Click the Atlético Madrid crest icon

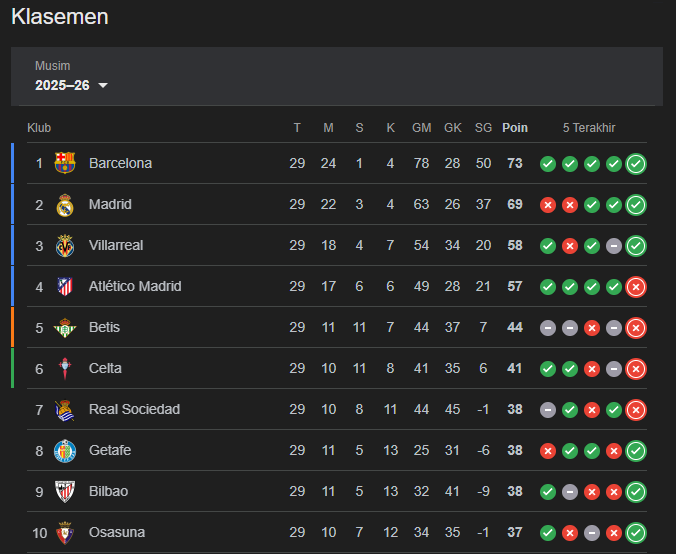coord(65,286)
